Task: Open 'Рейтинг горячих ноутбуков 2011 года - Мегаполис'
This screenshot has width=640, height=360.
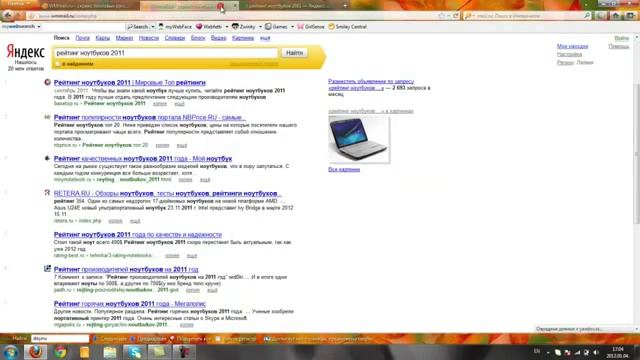Action: click(130, 304)
